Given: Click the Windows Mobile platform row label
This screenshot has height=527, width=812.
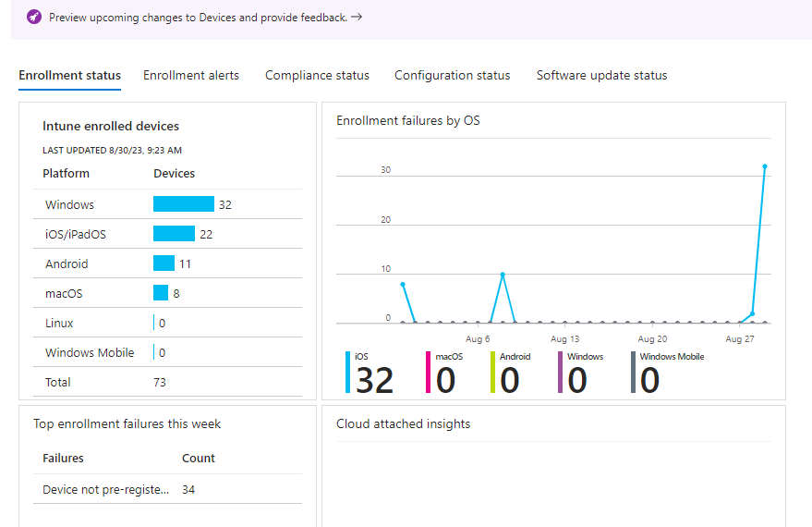Looking at the screenshot, I should 90,352.
